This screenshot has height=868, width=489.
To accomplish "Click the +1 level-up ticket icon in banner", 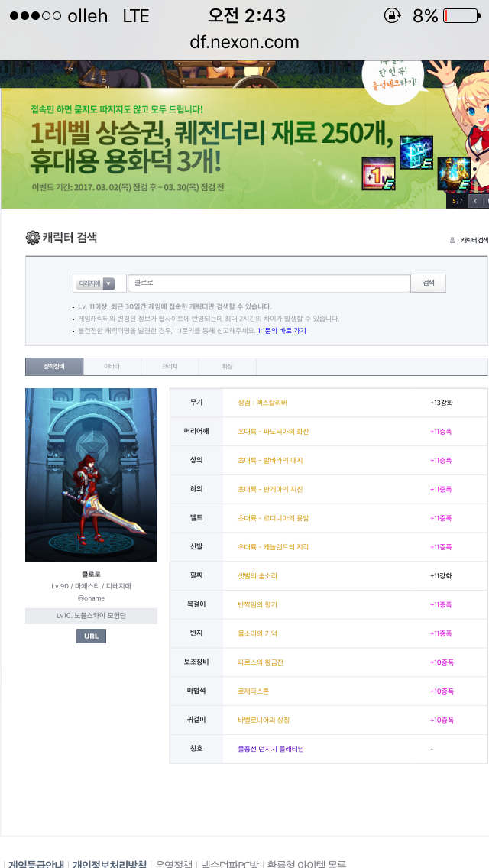I will (x=378, y=173).
